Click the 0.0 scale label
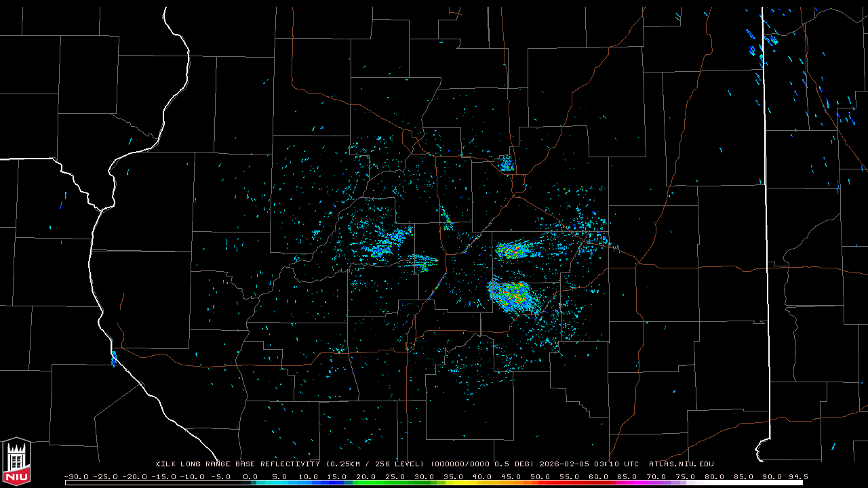868x488 pixels. click(x=250, y=476)
